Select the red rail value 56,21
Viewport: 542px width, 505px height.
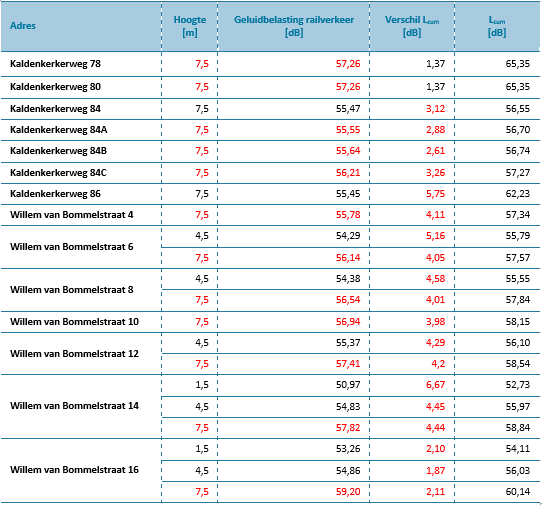348,172
